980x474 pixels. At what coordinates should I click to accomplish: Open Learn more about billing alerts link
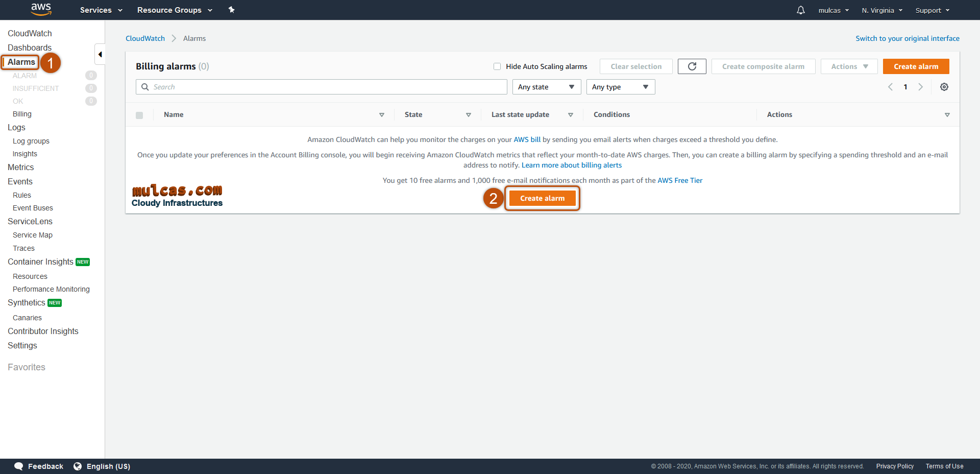[571, 165]
